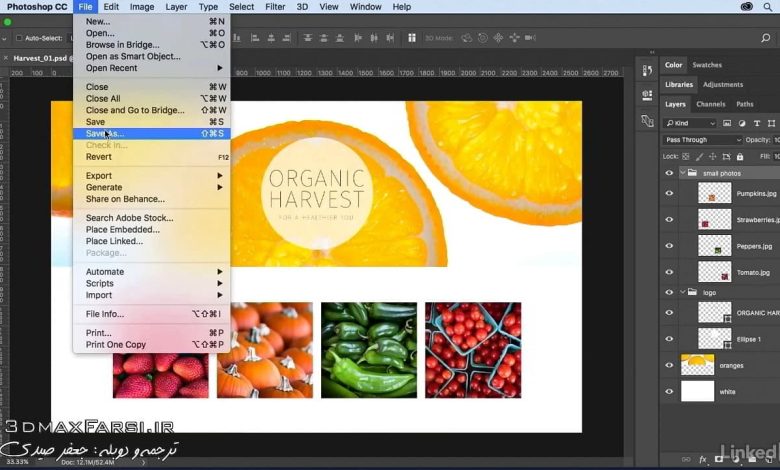The width and height of the screenshot is (780, 470).
Task: Select the white layer thumbnail
Action: click(x=697, y=391)
